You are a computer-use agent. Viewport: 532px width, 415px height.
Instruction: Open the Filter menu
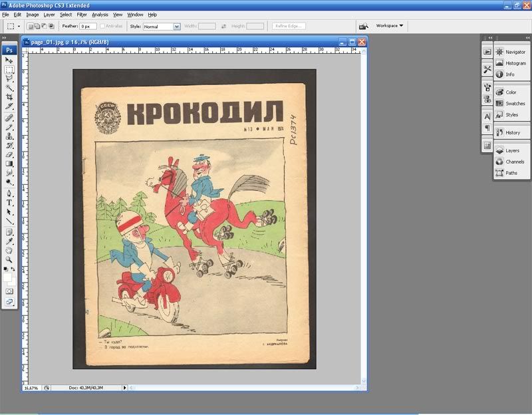(82, 15)
